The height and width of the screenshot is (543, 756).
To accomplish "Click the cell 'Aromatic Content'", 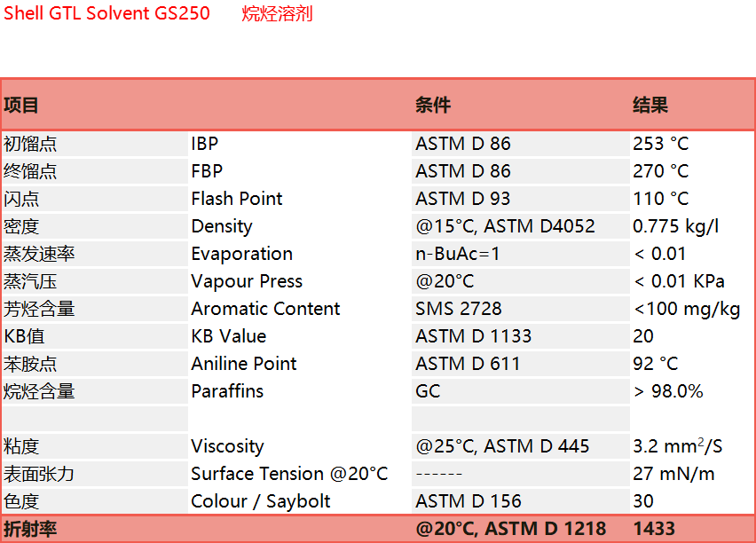I will (265, 309).
